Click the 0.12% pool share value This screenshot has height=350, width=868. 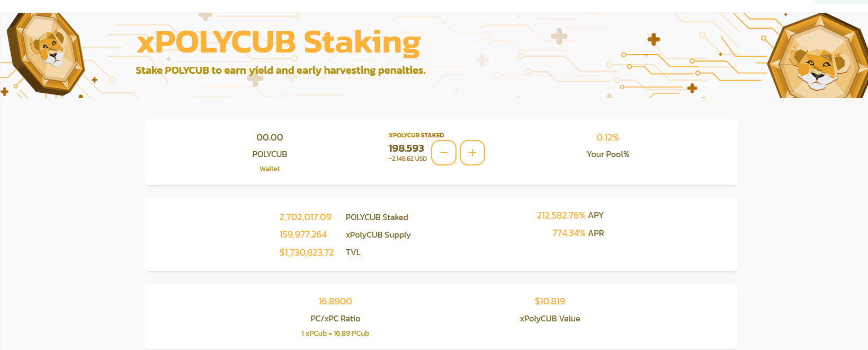click(607, 137)
